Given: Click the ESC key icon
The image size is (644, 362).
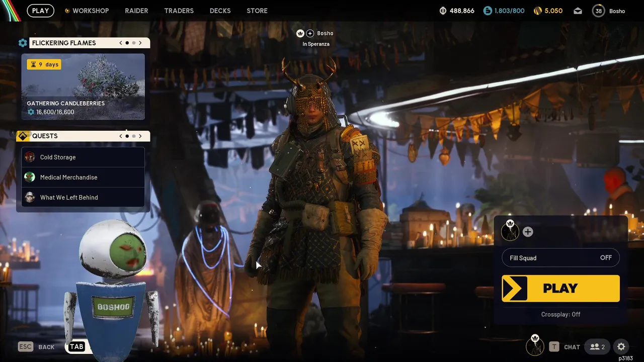Looking at the screenshot, I should (x=26, y=346).
